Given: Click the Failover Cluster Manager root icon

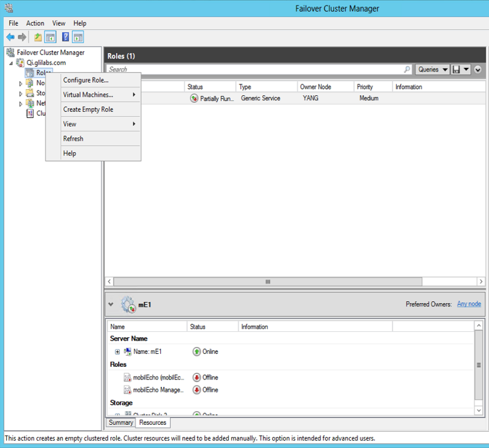Looking at the screenshot, I should [x=10, y=53].
